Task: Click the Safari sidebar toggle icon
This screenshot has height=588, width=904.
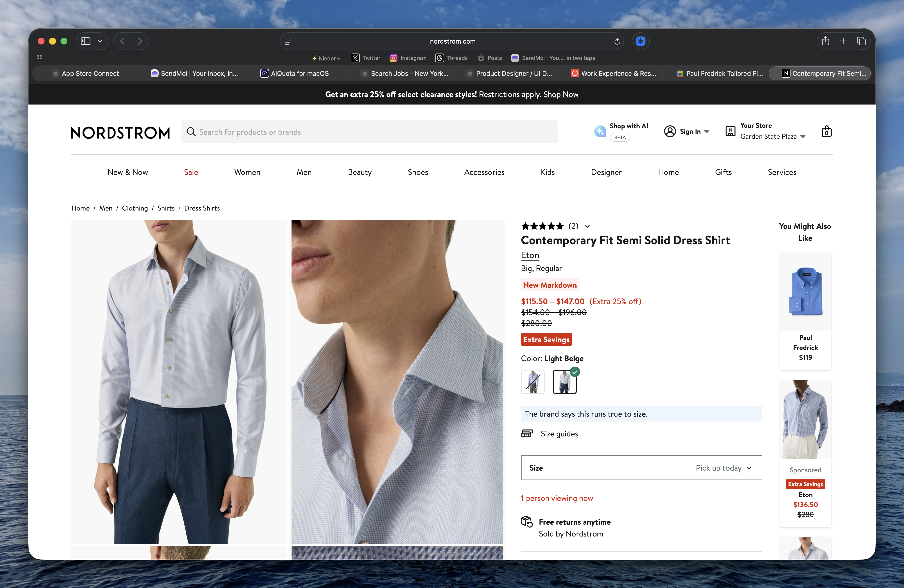Action: click(85, 41)
